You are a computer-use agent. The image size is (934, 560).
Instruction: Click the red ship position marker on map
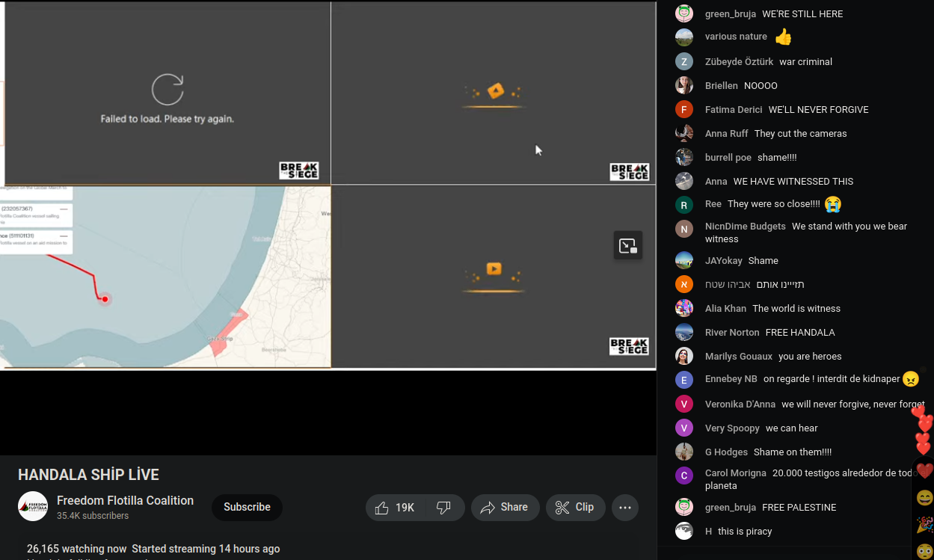[x=105, y=299]
